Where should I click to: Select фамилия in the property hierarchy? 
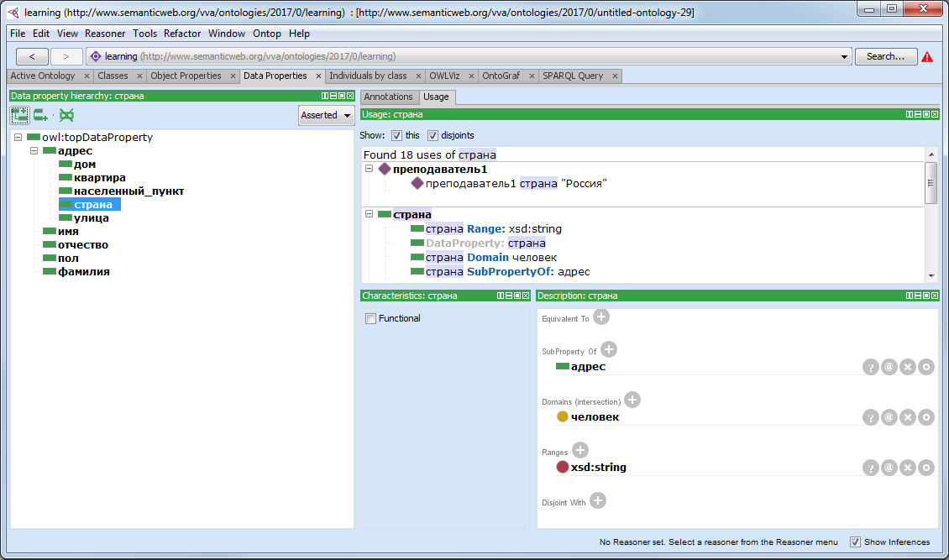pos(83,272)
